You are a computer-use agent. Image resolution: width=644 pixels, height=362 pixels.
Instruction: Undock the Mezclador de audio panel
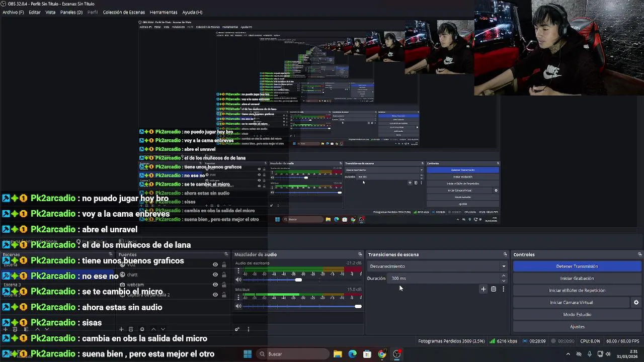360,254
